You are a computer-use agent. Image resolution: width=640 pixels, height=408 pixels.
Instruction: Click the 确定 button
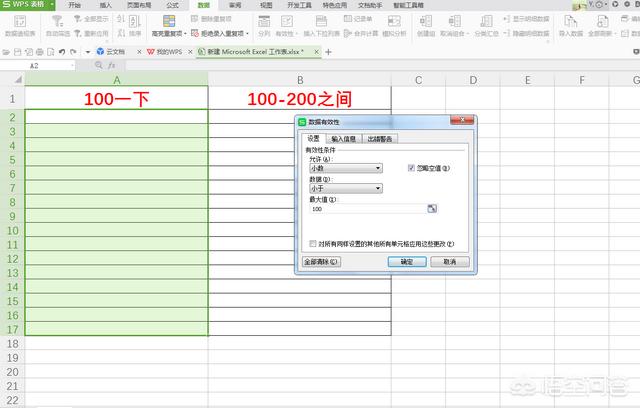click(407, 262)
